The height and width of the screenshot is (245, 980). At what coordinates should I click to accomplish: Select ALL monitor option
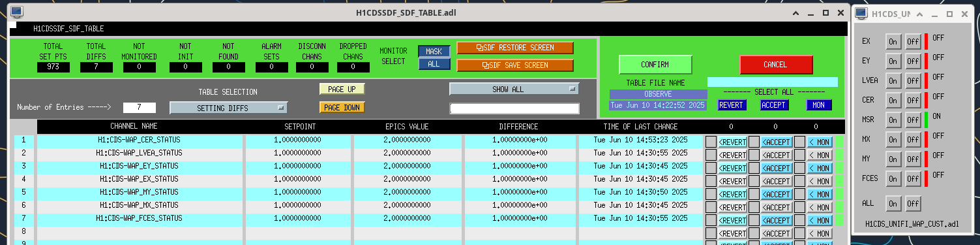(x=434, y=63)
